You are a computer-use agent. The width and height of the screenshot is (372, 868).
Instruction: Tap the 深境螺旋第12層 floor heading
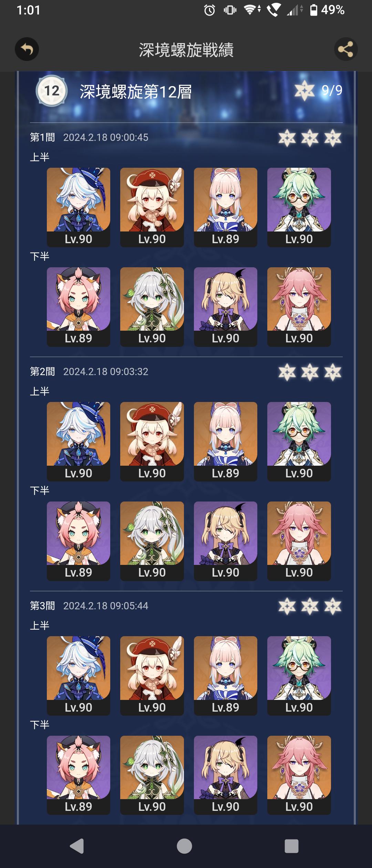coord(136,92)
